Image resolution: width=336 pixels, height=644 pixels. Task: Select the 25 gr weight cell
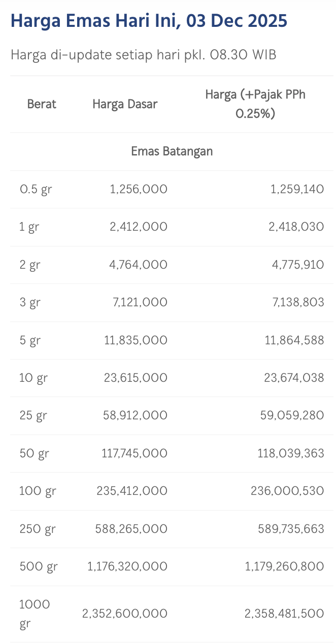pos(33,415)
